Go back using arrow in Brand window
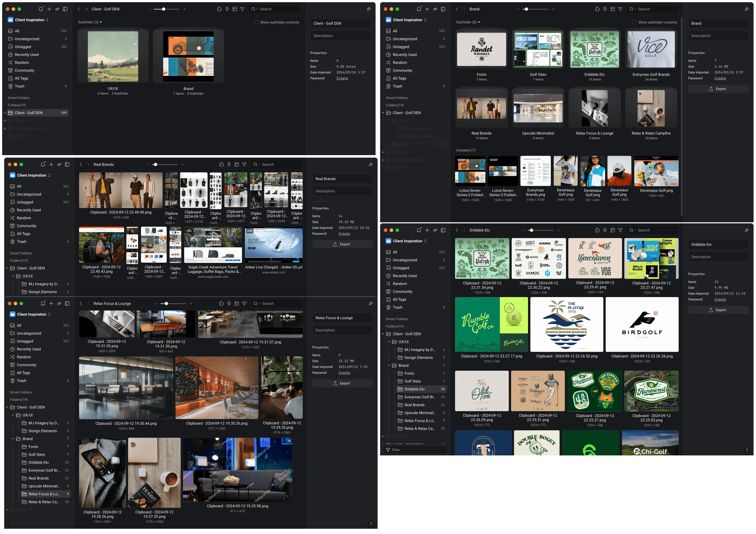The height and width of the screenshot is (534, 756). click(x=457, y=9)
